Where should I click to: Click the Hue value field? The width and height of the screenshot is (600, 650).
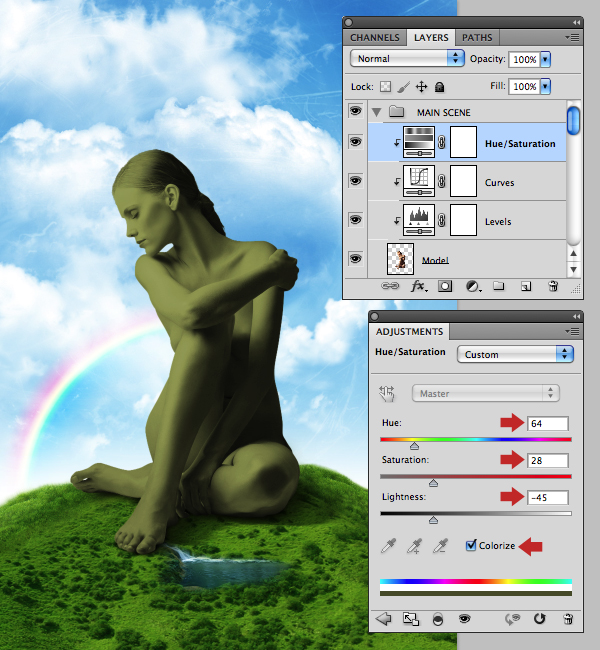548,424
